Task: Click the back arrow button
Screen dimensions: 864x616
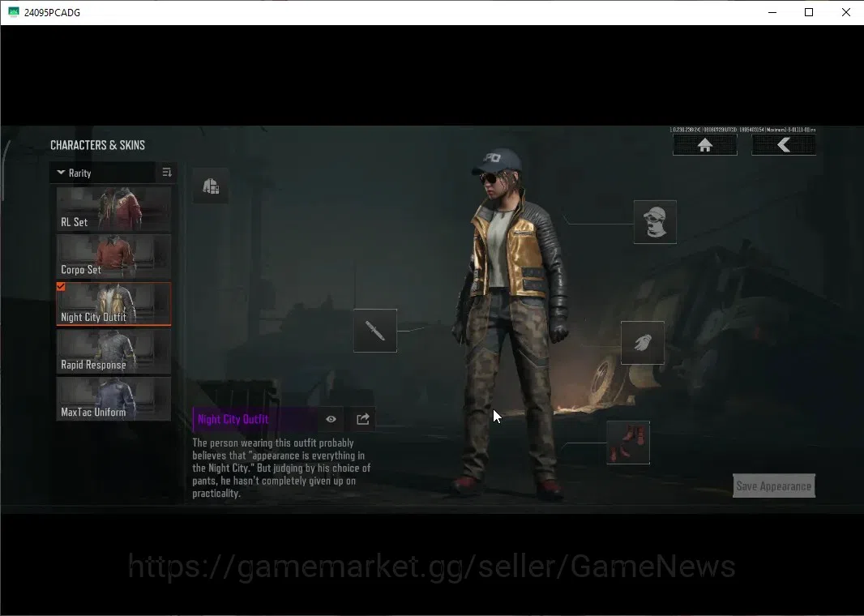Action: [x=784, y=145]
